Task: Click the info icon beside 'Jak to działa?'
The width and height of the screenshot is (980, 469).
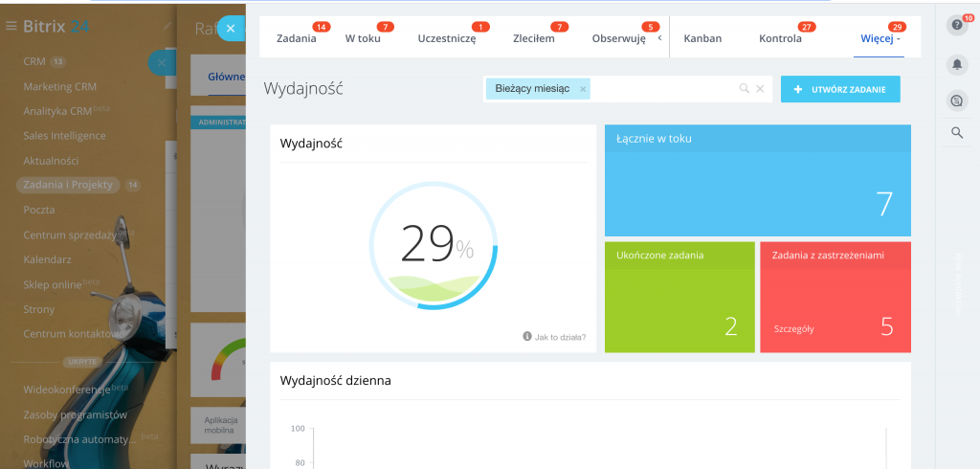Action: [x=527, y=336]
